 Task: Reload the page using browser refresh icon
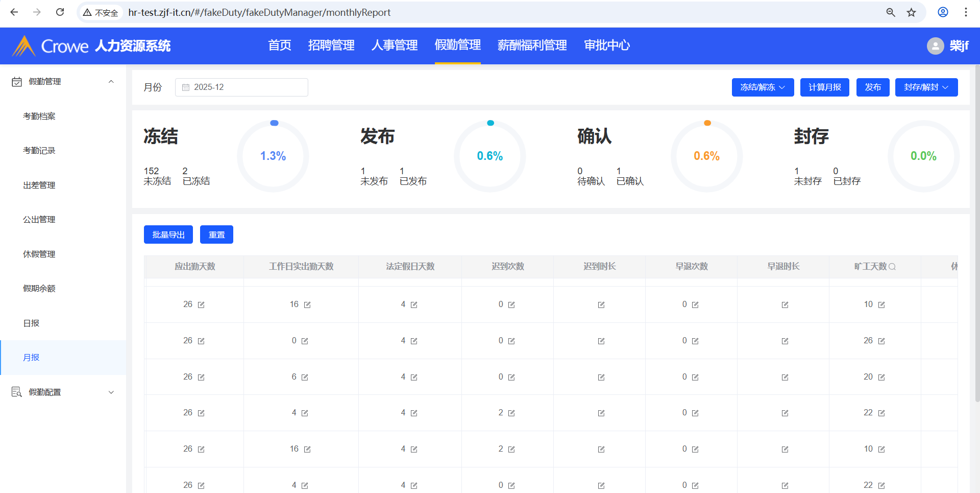(60, 12)
